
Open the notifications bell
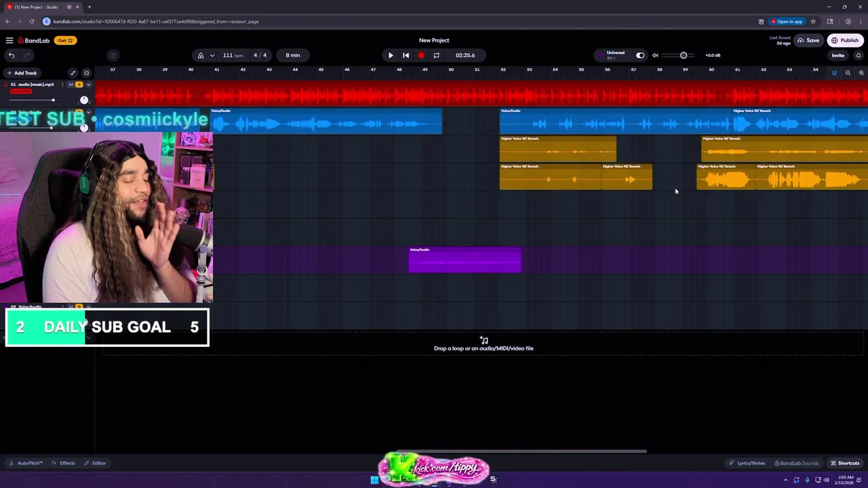859,56
